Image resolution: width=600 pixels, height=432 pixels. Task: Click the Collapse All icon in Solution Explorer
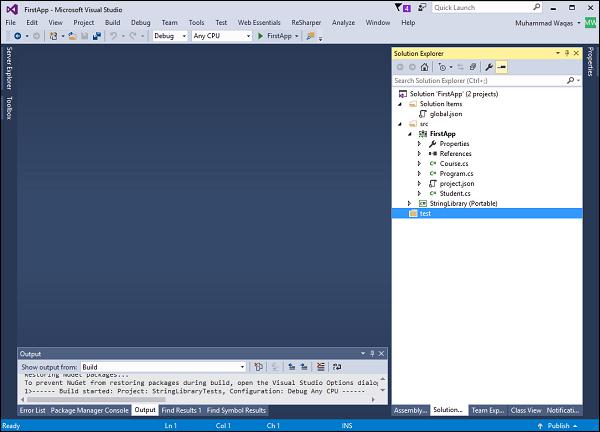[473, 67]
